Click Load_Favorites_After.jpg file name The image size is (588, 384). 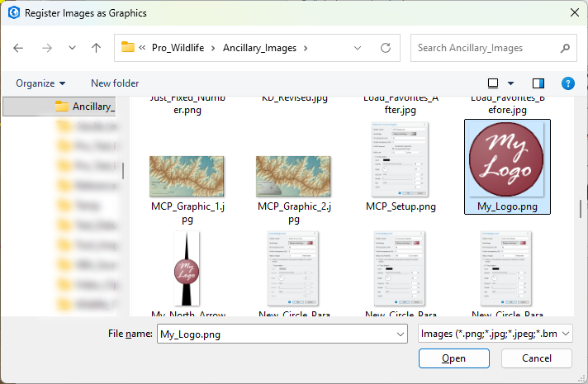pyautogui.click(x=401, y=104)
